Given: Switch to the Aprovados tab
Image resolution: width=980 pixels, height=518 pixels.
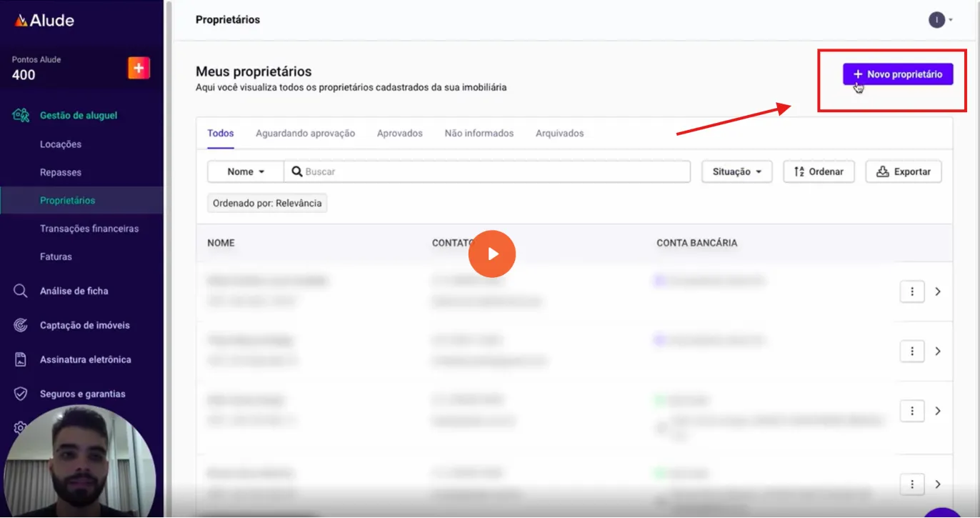Looking at the screenshot, I should (x=400, y=134).
